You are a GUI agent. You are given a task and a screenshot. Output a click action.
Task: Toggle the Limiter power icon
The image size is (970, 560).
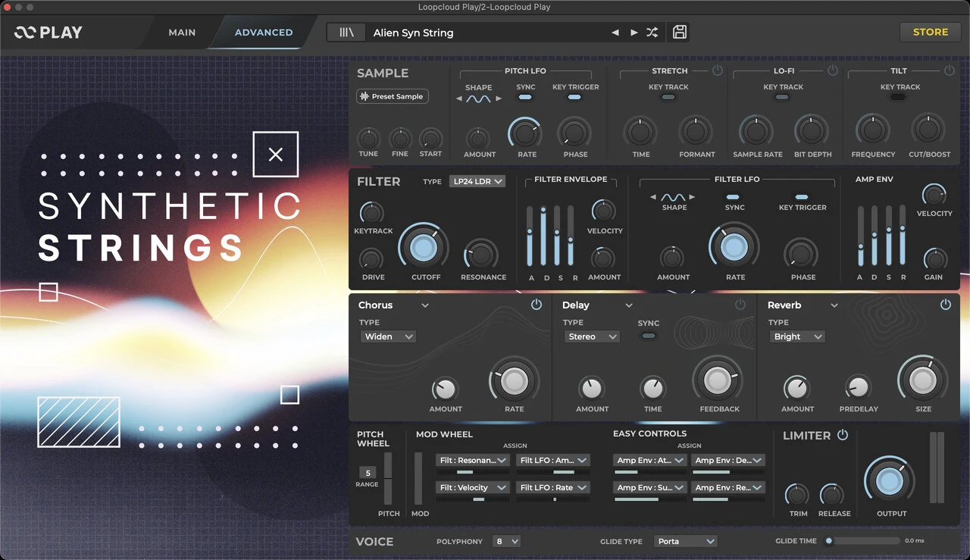pyautogui.click(x=843, y=435)
